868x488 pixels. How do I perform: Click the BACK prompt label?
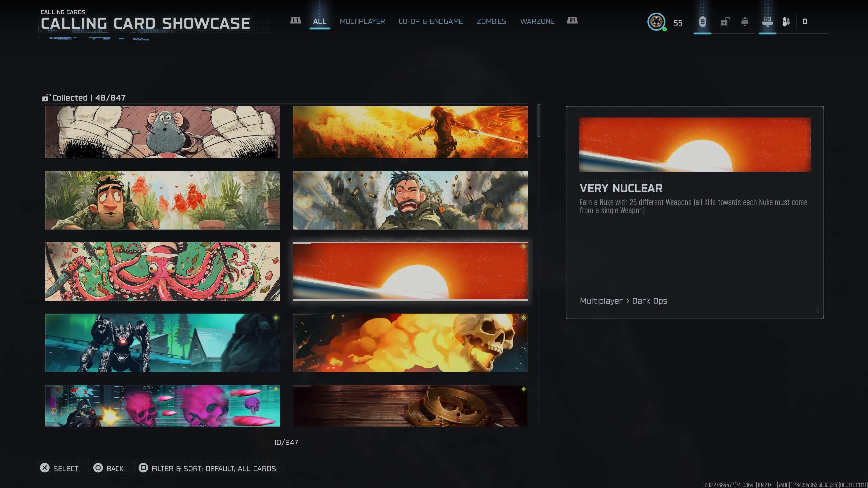(115, 469)
